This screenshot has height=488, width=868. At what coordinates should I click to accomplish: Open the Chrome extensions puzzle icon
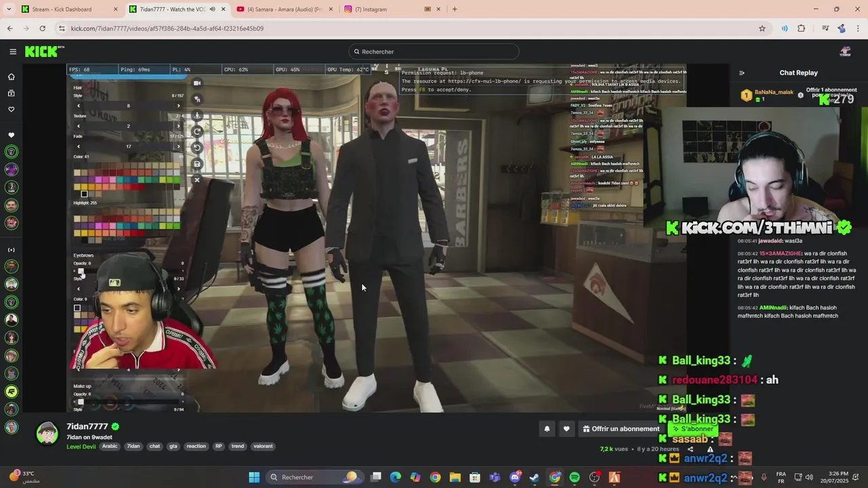[x=802, y=28]
